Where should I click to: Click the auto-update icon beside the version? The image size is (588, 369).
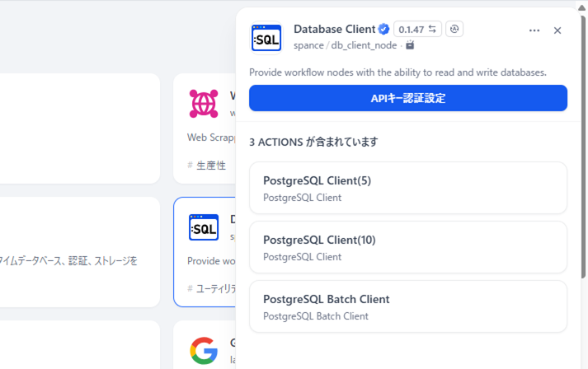click(454, 30)
